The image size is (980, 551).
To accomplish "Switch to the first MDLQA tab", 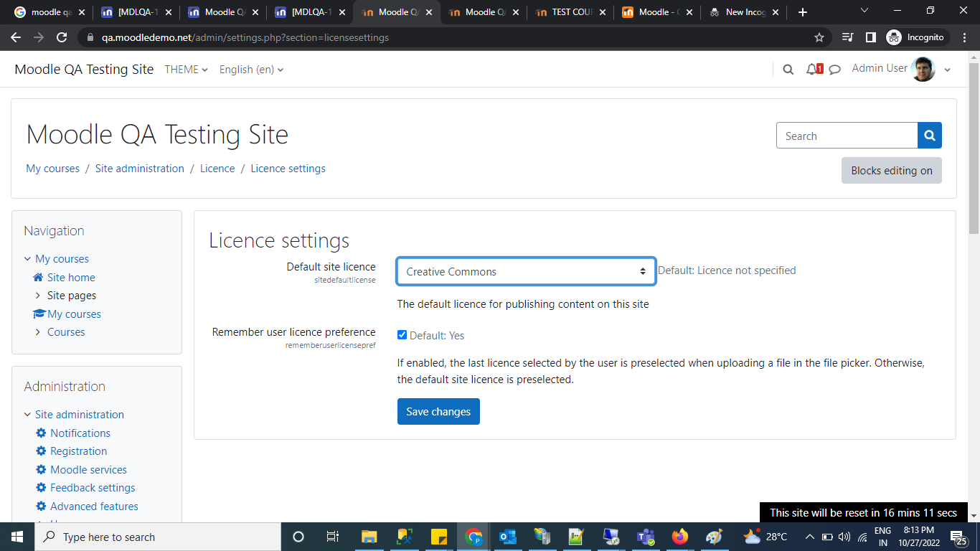I will (x=137, y=12).
